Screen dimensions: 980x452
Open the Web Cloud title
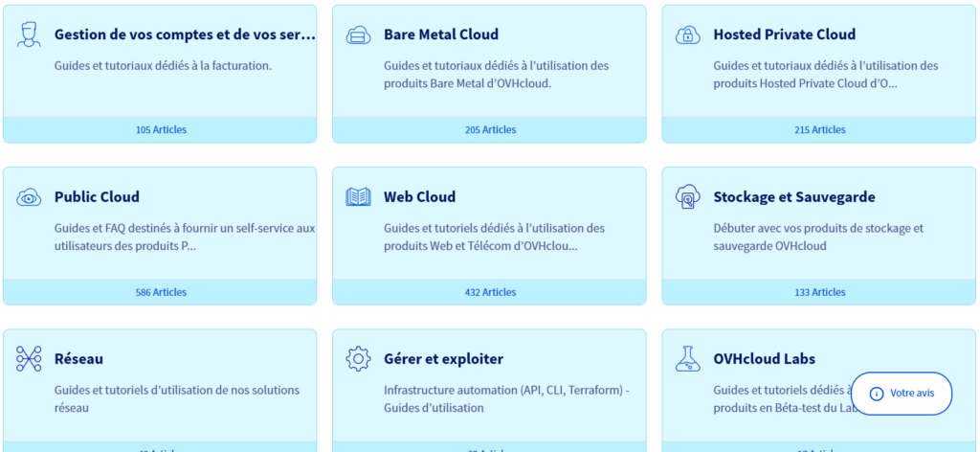(419, 197)
